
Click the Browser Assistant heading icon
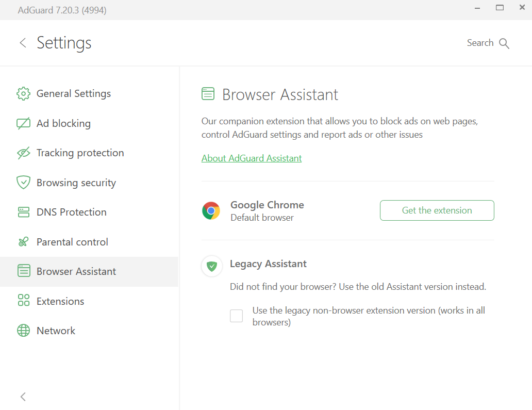tap(208, 94)
